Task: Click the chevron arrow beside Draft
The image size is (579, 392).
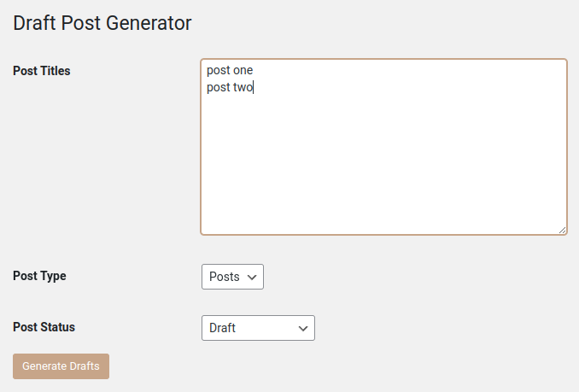Action: (302, 328)
